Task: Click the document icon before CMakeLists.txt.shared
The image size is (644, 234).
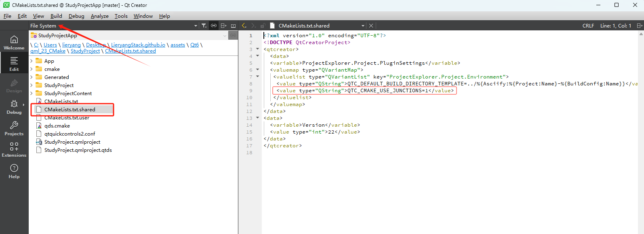Action: point(272,26)
